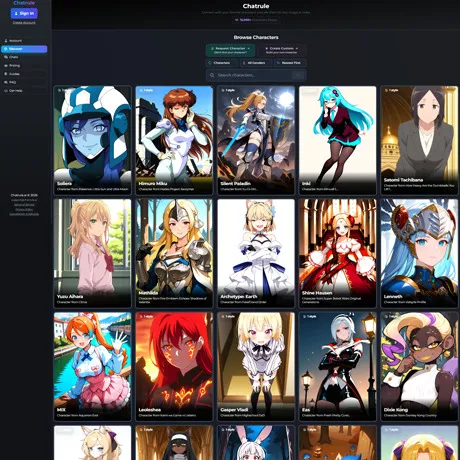460x460 pixels.
Task: Click the Get Help icon
Action: (x=6, y=91)
